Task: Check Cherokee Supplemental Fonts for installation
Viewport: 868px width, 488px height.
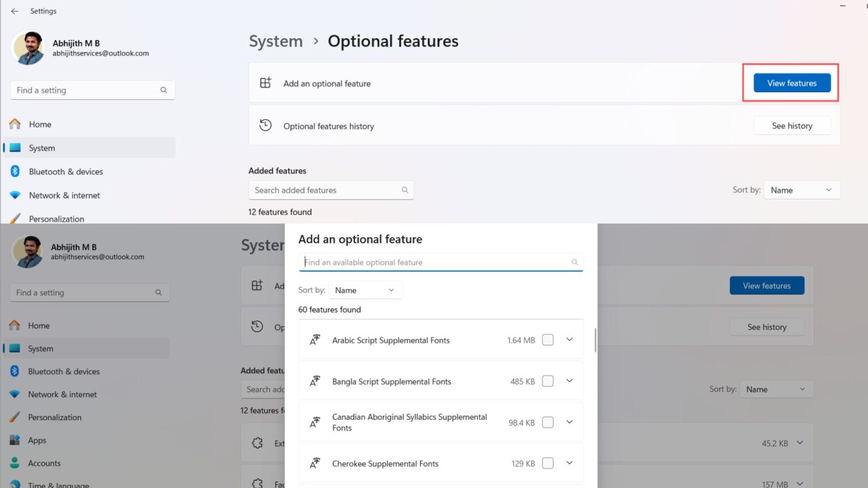Action: click(x=547, y=463)
